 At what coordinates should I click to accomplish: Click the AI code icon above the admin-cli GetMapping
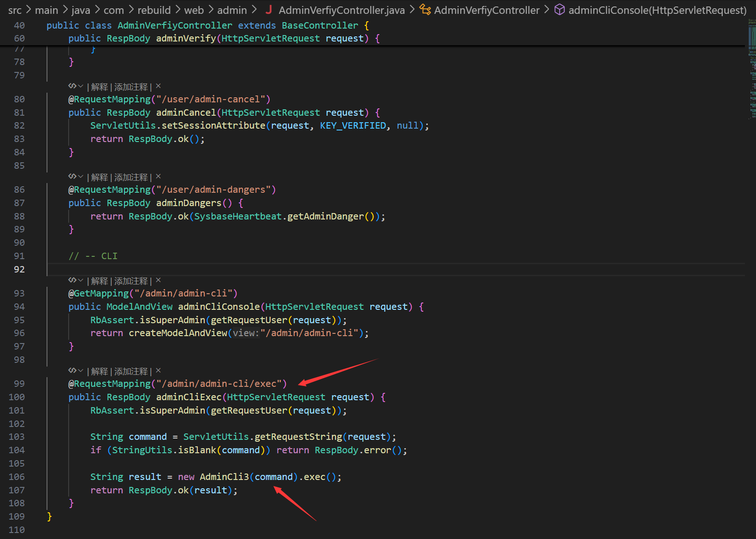72,280
